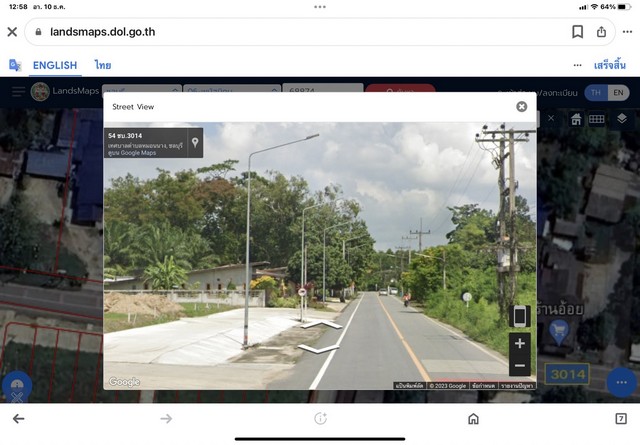Switch LandsMaps language to TH
This screenshot has width=640, height=445.
[x=596, y=93]
